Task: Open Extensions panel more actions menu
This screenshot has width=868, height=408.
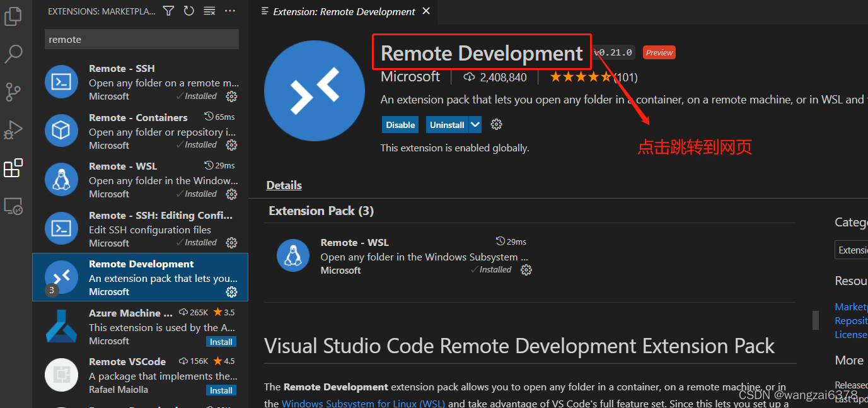Action: [x=230, y=11]
